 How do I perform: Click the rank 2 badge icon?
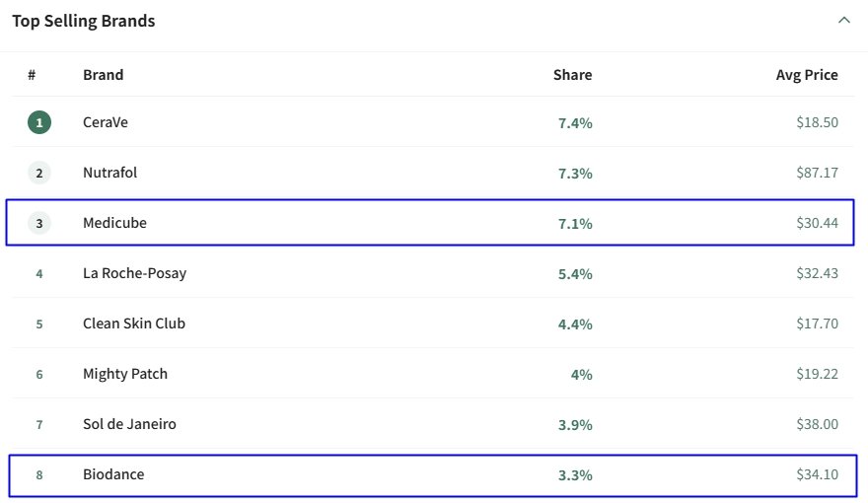pos(39,174)
